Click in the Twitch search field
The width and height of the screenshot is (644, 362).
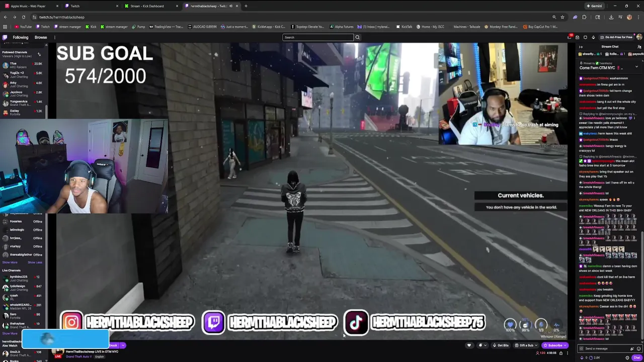pyautogui.click(x=318, y=37)
